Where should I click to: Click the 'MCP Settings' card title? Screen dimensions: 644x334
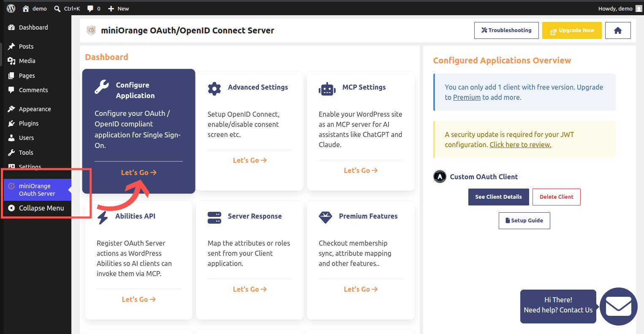click(x=364, y=87)
